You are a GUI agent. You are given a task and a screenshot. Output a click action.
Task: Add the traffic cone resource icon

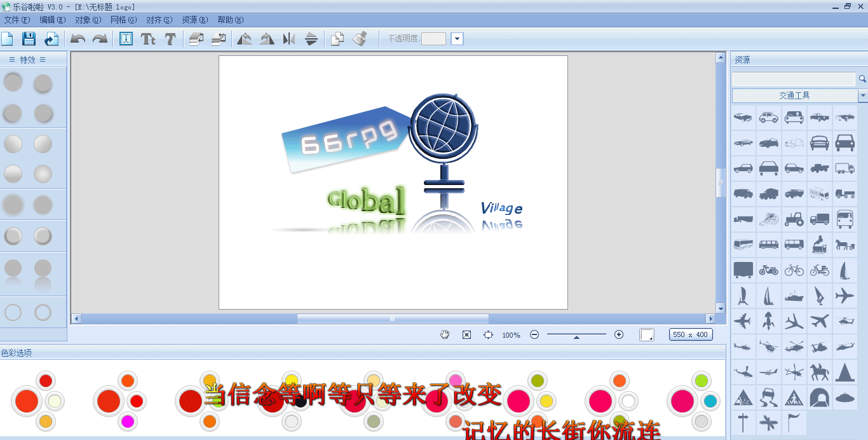click(844, 371)
